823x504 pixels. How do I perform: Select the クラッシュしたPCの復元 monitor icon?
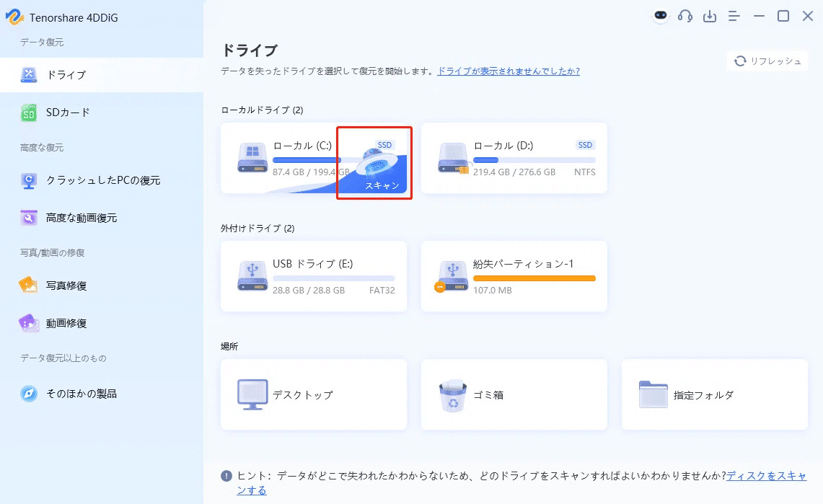click(29, 181)
